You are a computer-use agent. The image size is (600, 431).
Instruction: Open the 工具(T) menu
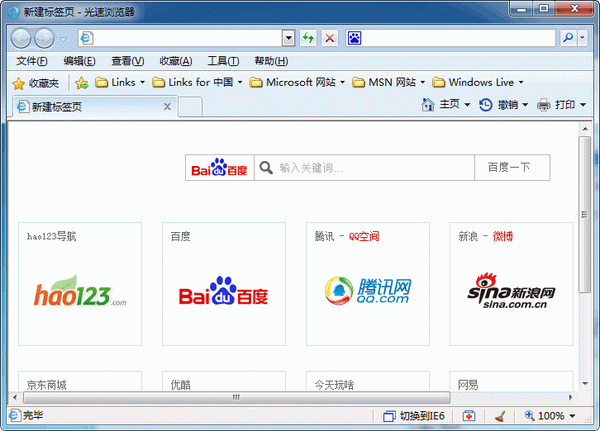click(223, 61)
